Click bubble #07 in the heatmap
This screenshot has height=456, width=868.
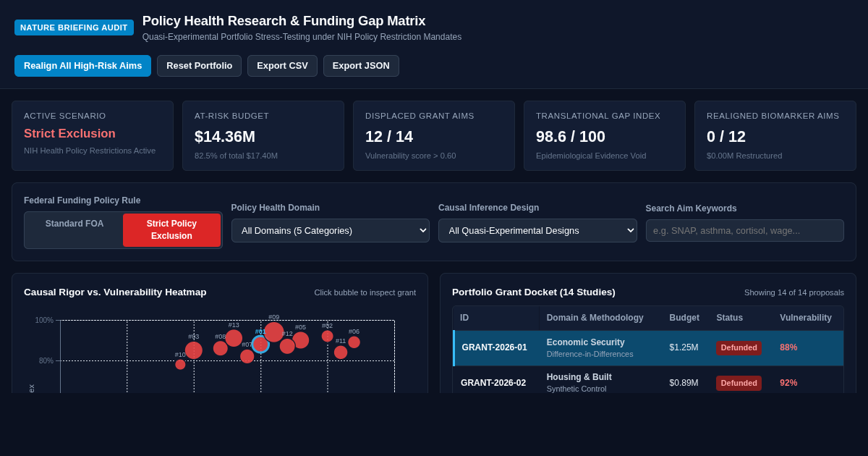click(247, 356)
